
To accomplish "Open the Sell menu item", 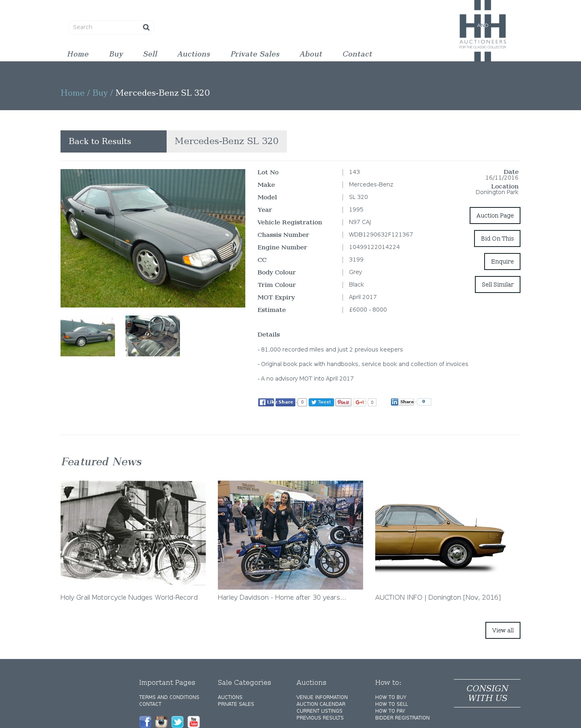I will (x=150, y=54).
